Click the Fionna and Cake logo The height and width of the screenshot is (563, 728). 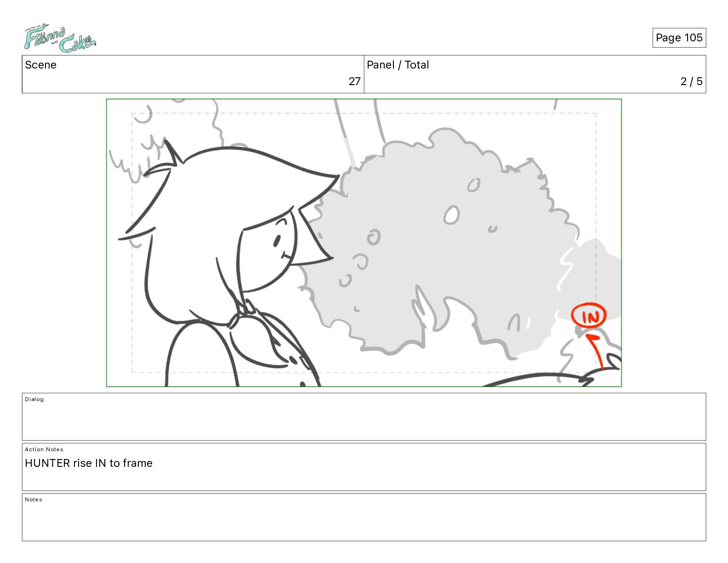[x=60, y=40]
